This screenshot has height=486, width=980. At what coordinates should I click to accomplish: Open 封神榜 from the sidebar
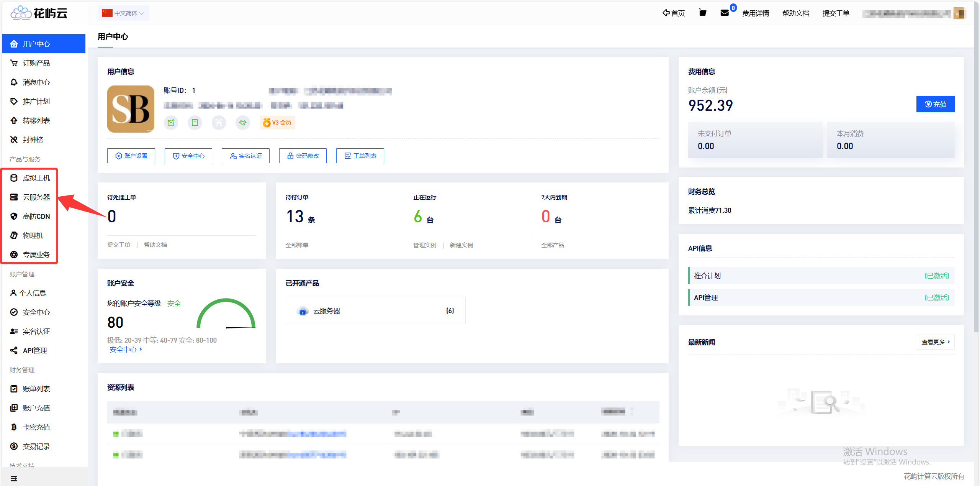click(x=33, y=140)
